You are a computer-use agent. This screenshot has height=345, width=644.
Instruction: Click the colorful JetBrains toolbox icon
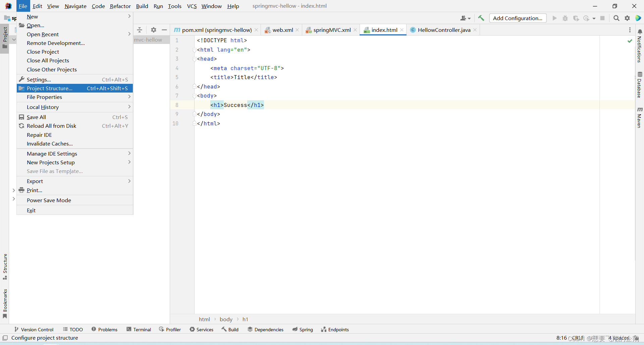[638, 18]
